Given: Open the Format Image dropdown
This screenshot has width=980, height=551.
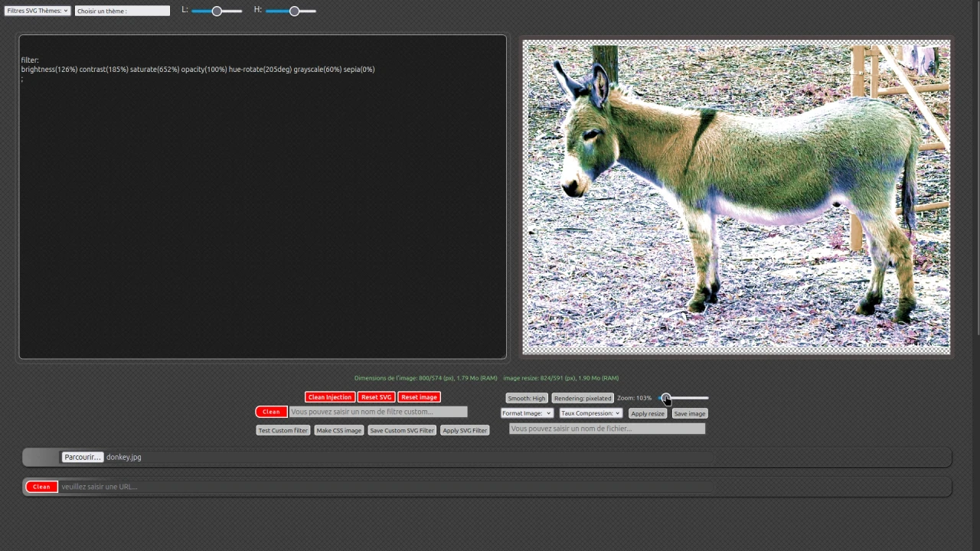Looking at the screenshot, I should (525, 413).
